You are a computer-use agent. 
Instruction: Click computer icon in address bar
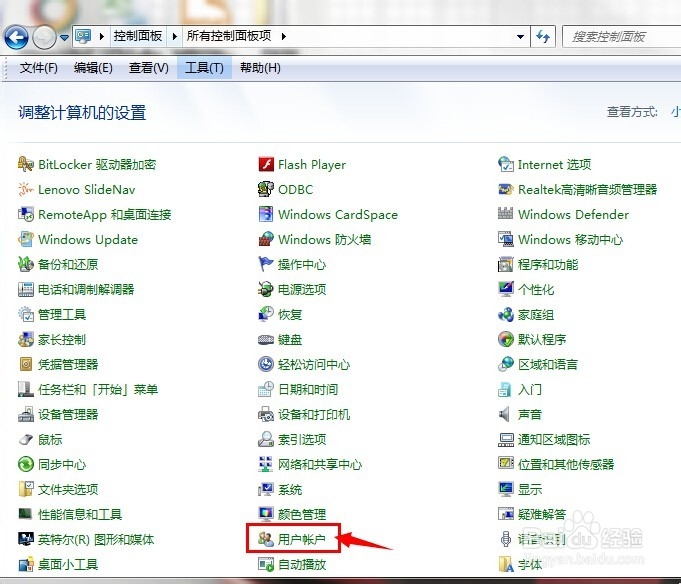click(x=83, y=36)
